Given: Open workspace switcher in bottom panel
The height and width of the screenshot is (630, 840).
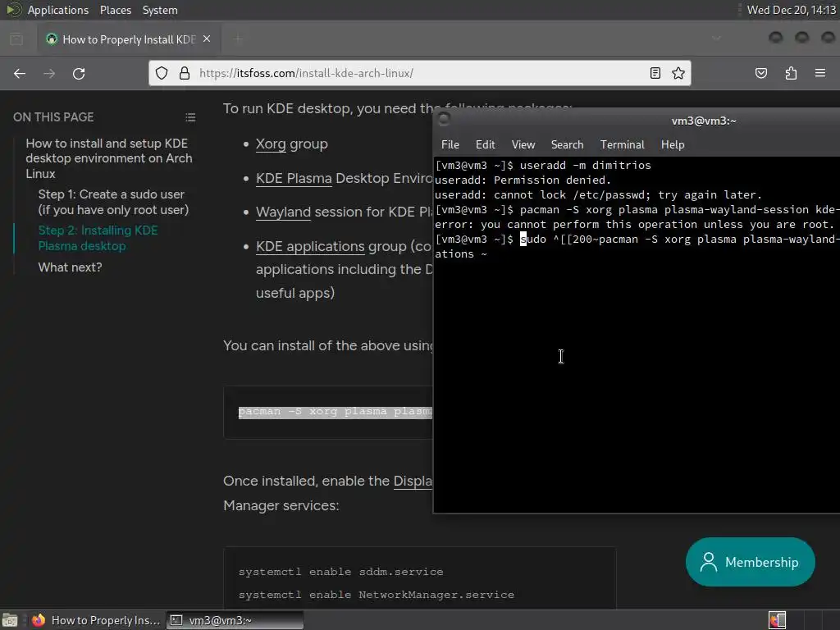Looking at the screenshot, I should [x=777, y=620].
